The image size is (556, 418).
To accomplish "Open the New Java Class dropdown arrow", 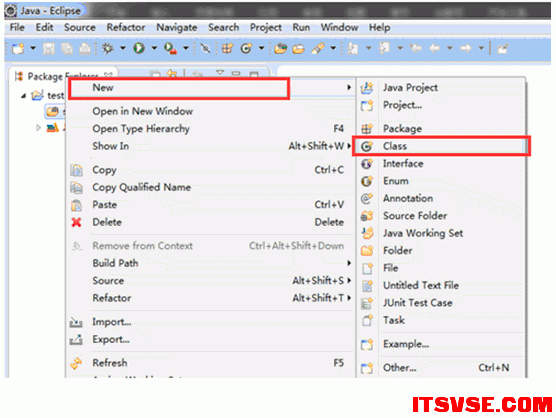I will click(261, 48).
